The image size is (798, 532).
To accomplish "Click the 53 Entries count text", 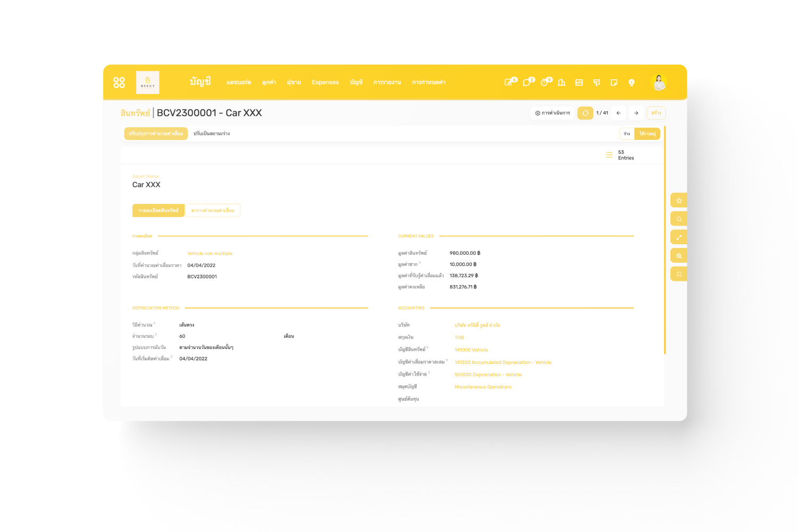I will coord(626,155).
